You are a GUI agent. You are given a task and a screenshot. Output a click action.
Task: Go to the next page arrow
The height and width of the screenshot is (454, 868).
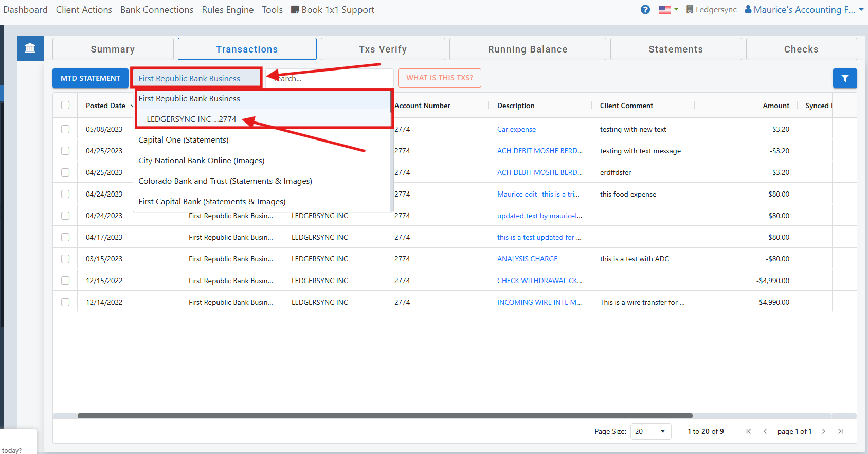[824, 431]
